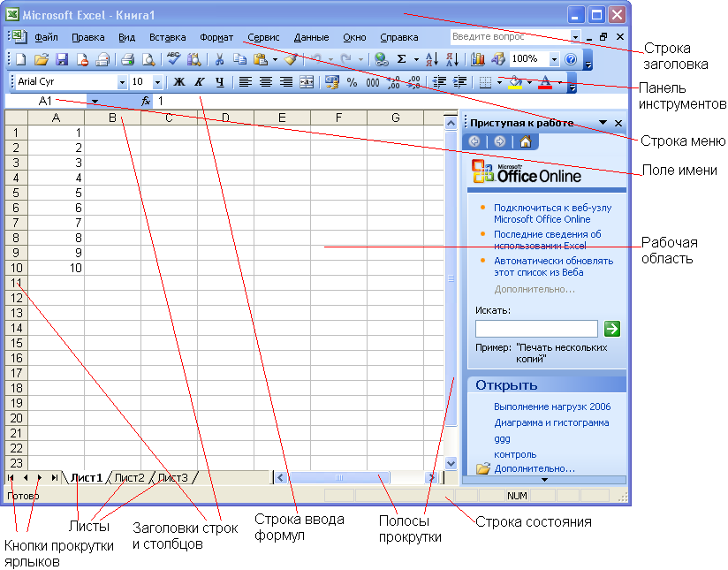Cut selection with the scissors icon
Image resolution: width=728 pixels, height=570 pixels.
(219, 59)
